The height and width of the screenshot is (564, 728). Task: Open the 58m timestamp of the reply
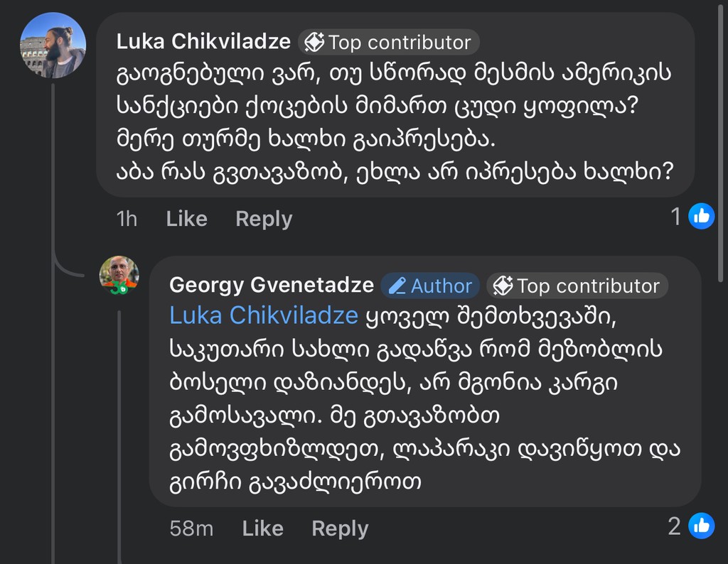click(x=191, y=528)
